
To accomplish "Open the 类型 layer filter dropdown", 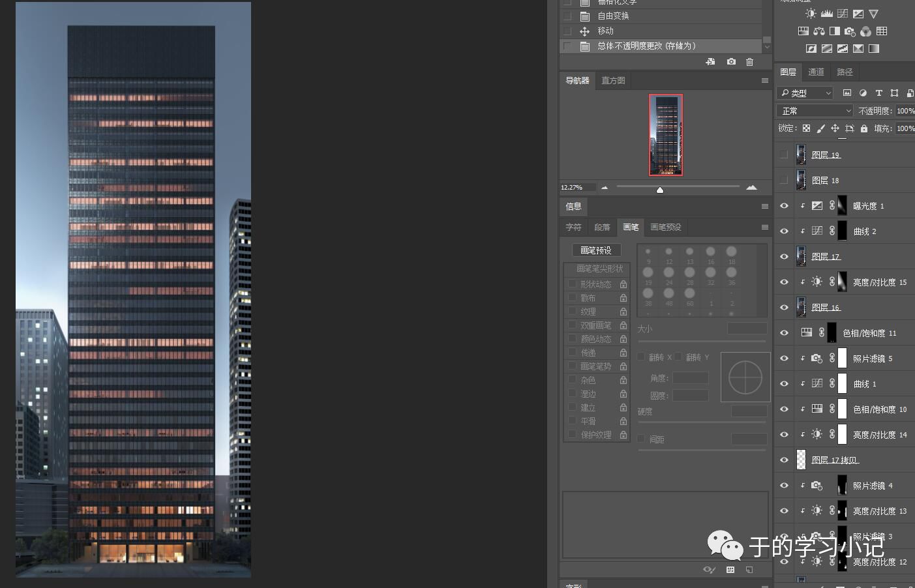I will pyautogui.click(x=805, y=93).
